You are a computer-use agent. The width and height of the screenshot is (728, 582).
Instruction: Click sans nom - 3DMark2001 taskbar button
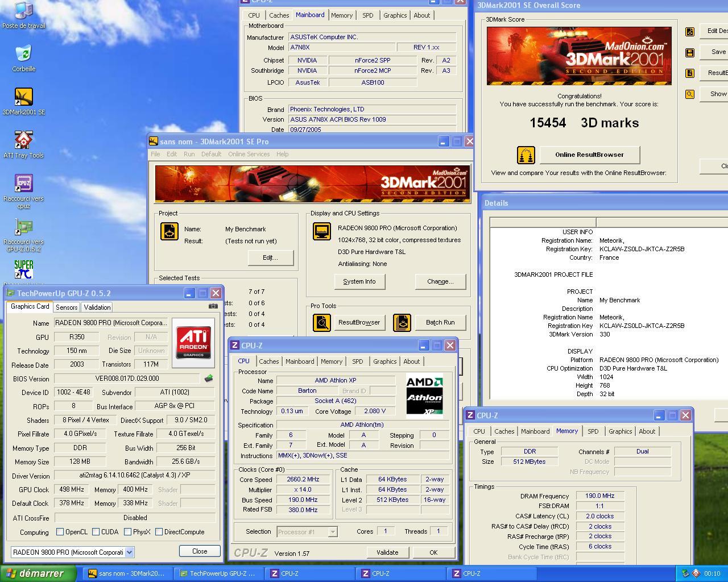tap(128, 573)
